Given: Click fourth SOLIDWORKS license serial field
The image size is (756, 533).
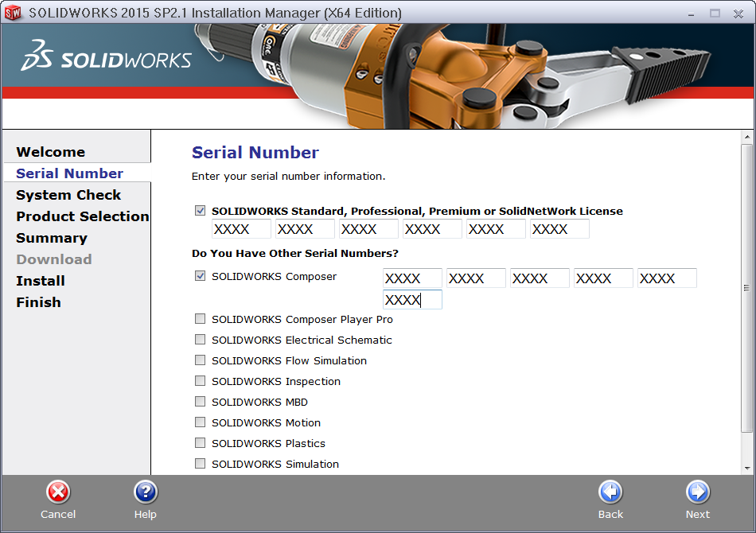Looking at the screenshot, I should (432, 229).
